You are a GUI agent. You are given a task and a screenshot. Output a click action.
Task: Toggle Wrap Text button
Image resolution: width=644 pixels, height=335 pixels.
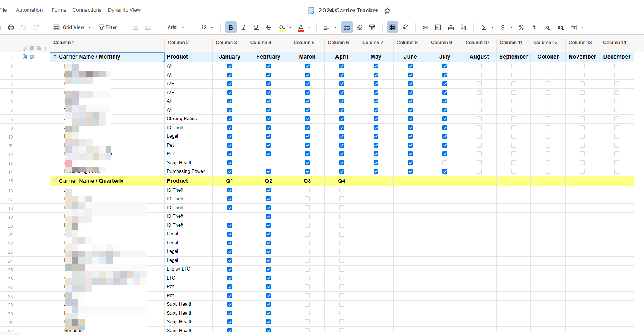click(x=347, y=27)
